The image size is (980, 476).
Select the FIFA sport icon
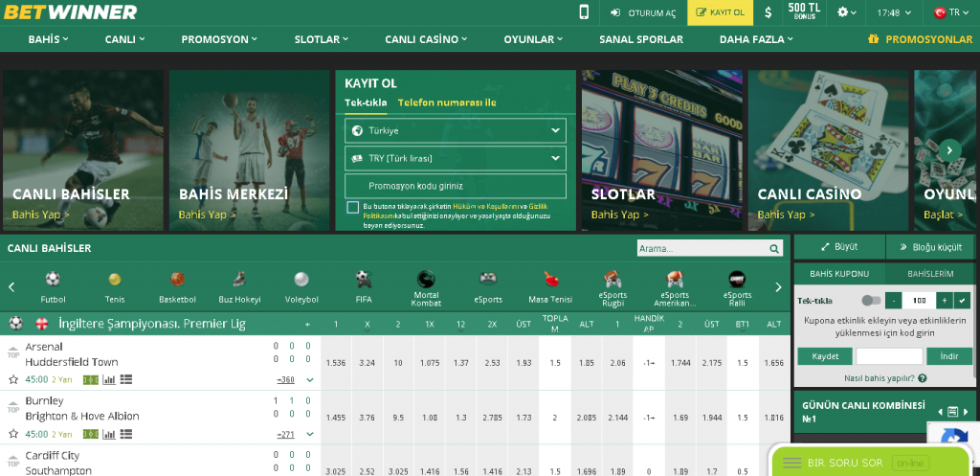(x=364, y=279)
